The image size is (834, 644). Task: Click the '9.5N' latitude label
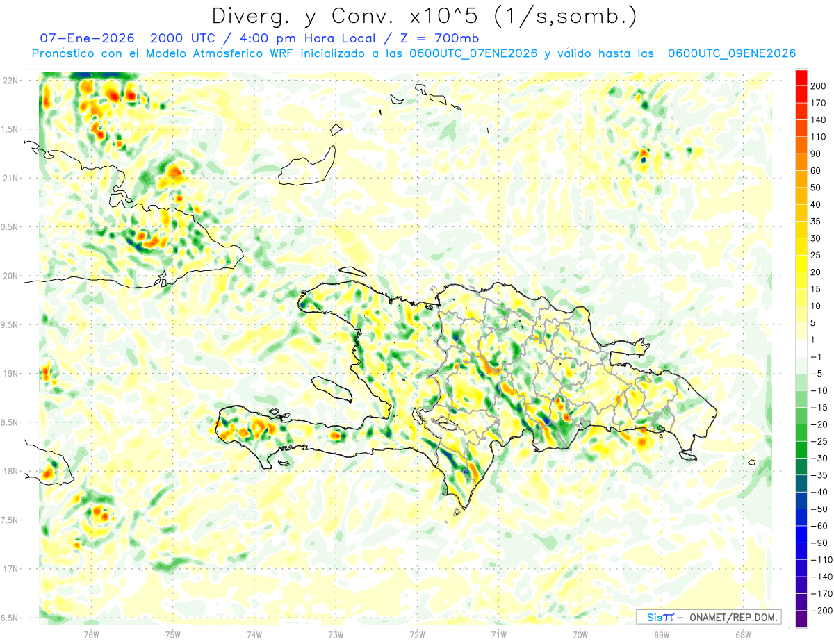[x=10, y=325]
